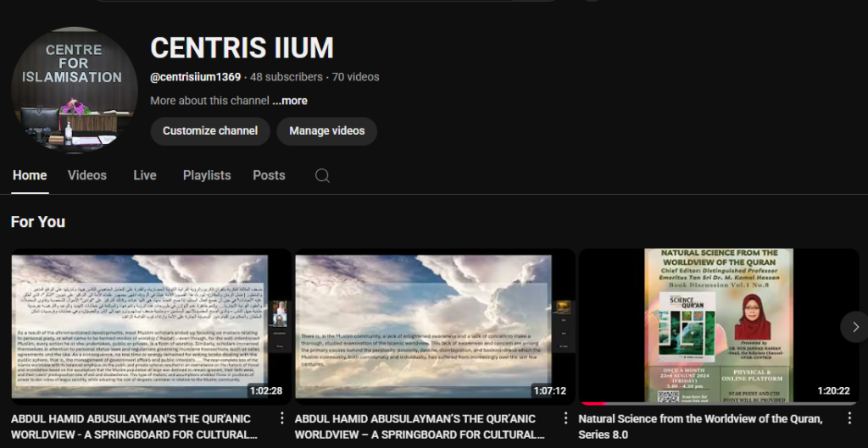
Task: Open the channel search magnifier icon
Action: click(x=322, y=176)
